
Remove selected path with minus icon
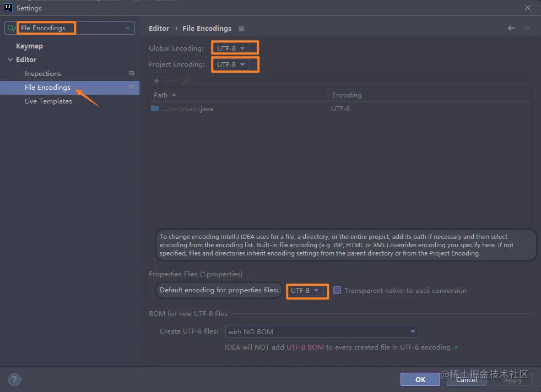coord(171,81)
